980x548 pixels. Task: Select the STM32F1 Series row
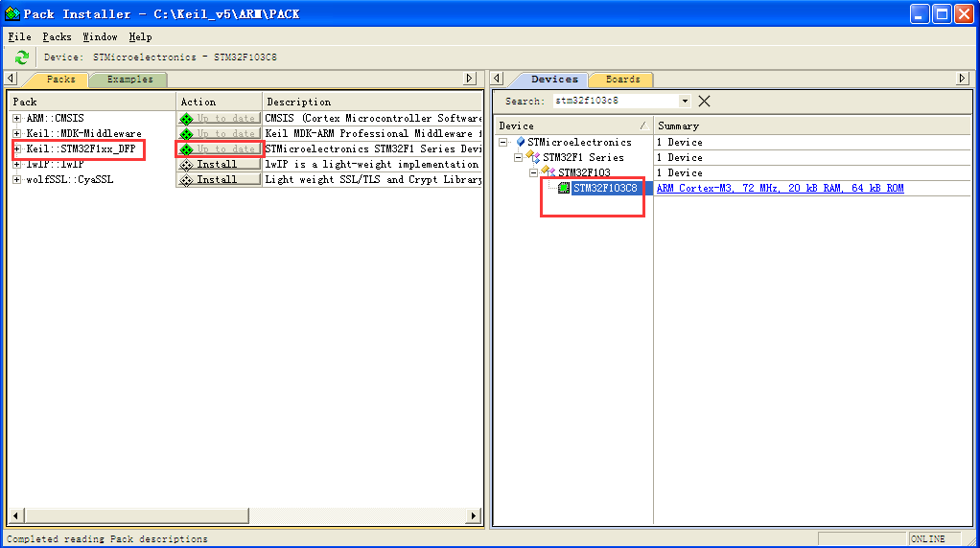click(583, 157)
